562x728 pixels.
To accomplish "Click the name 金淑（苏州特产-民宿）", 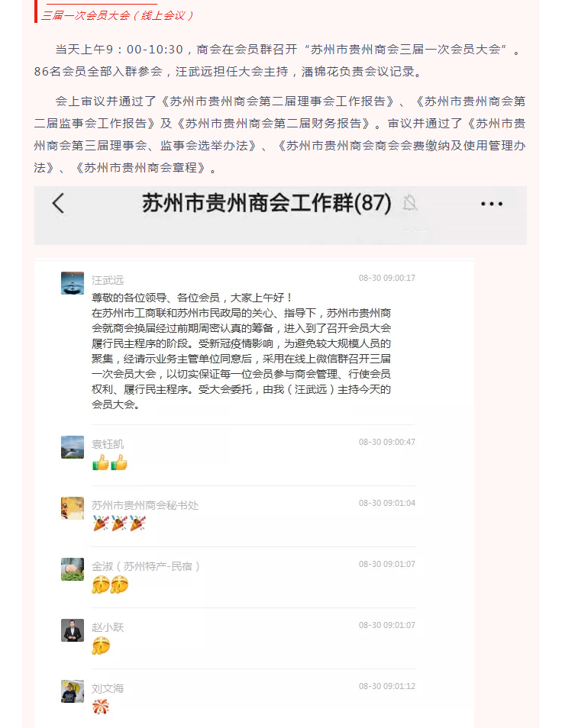I will click(x=146, y=566).
